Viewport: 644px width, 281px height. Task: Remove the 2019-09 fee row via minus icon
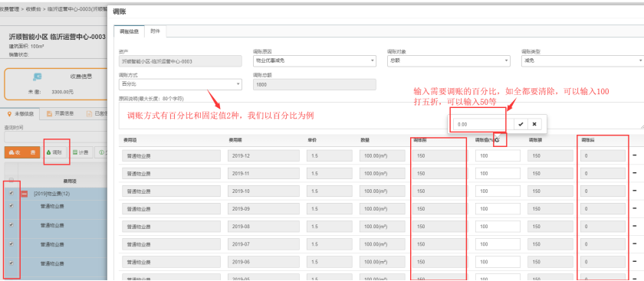pos(635,209)
